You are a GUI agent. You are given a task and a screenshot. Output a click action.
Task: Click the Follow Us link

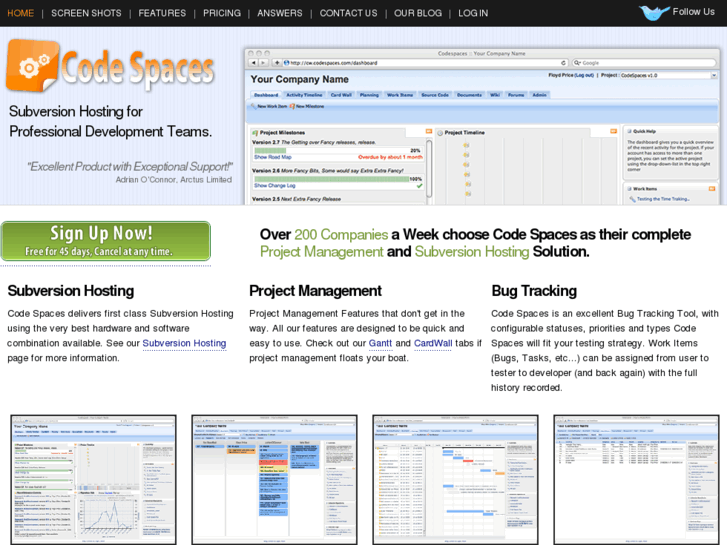pyautogui.click(x=693, y=12)
